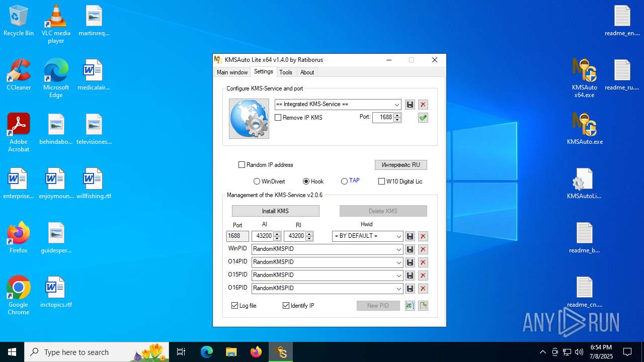Expand the WinPID dropdown

click(399, 249)
